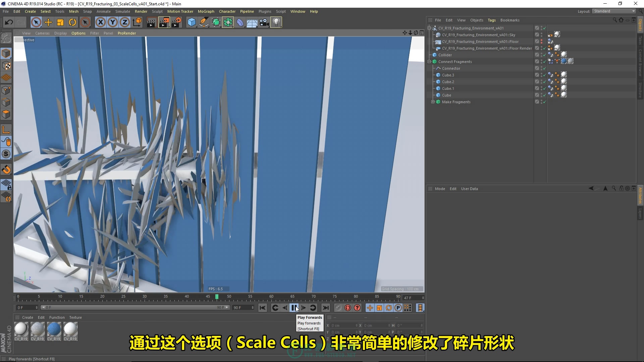Collapse the CV_R19_Fracturing_Environment_vA01 node

[x=429, y=28]
